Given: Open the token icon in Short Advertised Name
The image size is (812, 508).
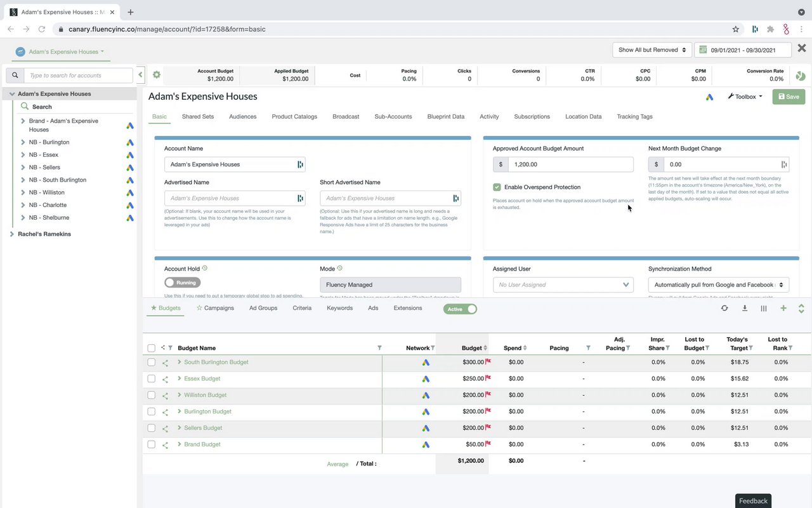Looking at the screenshot, I should coord(455,198).
